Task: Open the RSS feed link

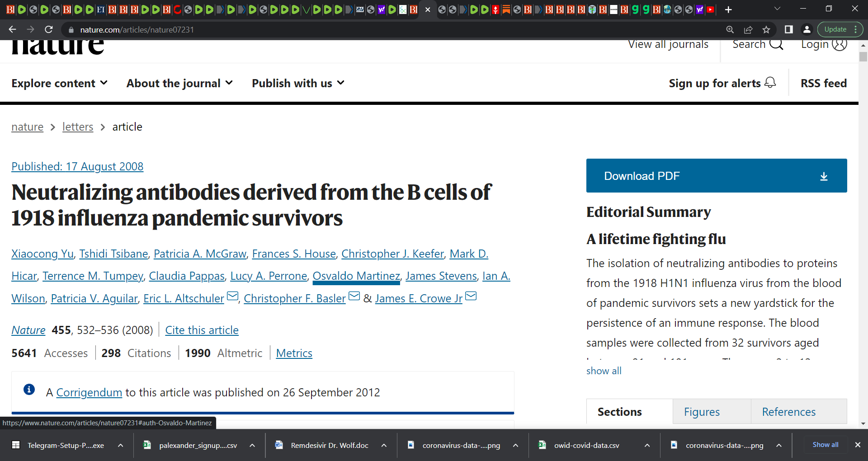Action: [x=824, y=83]
